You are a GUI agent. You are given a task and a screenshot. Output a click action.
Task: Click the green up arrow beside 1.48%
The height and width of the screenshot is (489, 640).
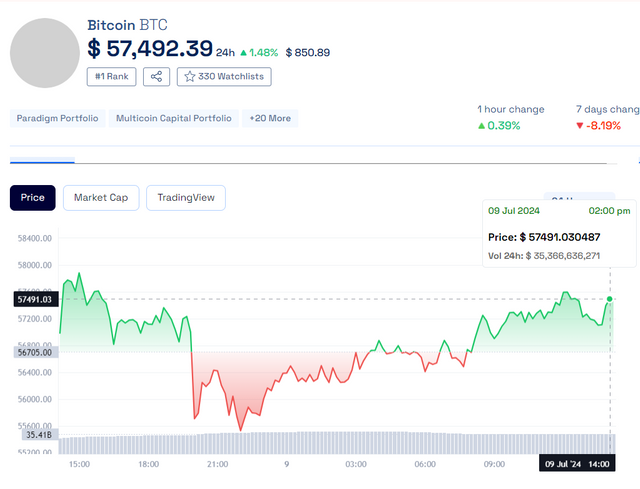point(243,52)
